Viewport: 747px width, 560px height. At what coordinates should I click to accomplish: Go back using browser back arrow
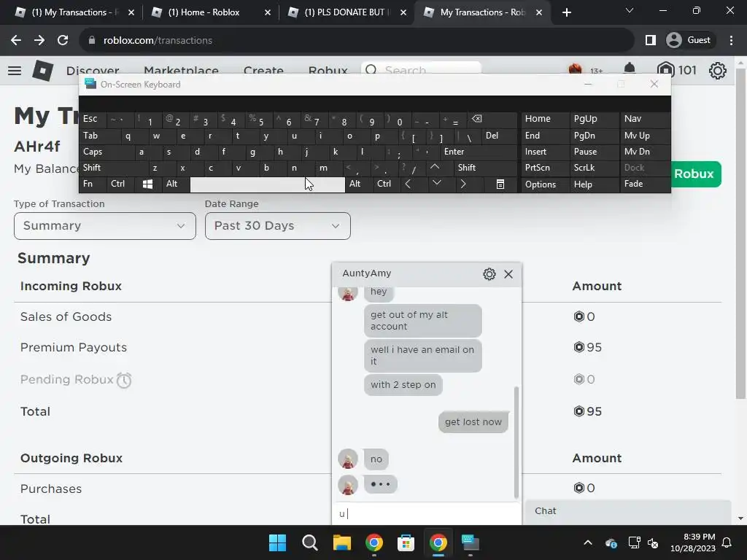pyautogui.click(x=16, y=41)
